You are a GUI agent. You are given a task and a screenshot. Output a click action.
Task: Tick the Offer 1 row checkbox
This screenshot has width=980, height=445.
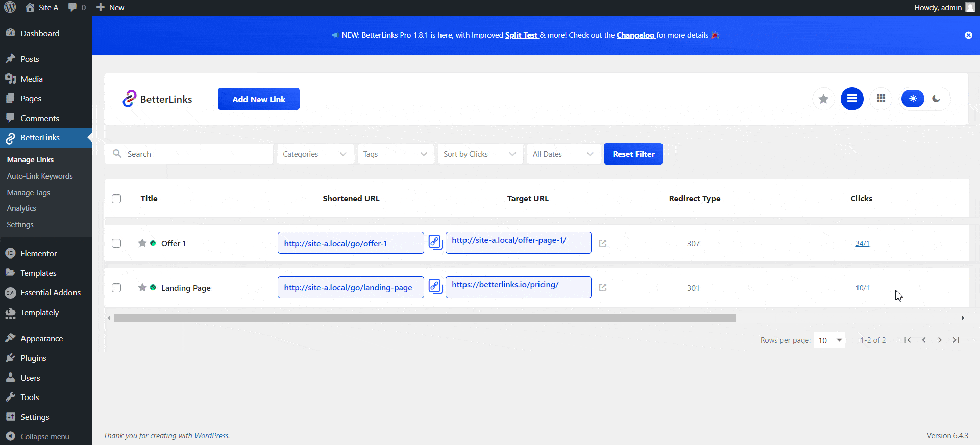tap(116, 243)
